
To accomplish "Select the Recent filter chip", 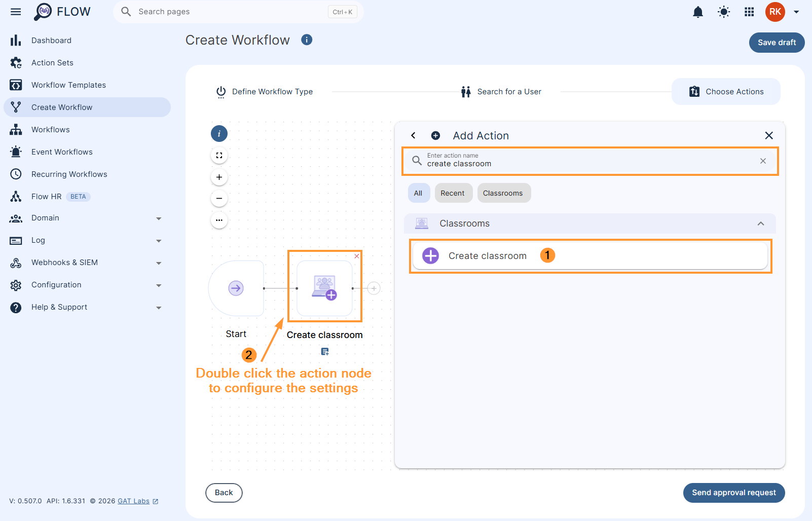I will [453, 193].
